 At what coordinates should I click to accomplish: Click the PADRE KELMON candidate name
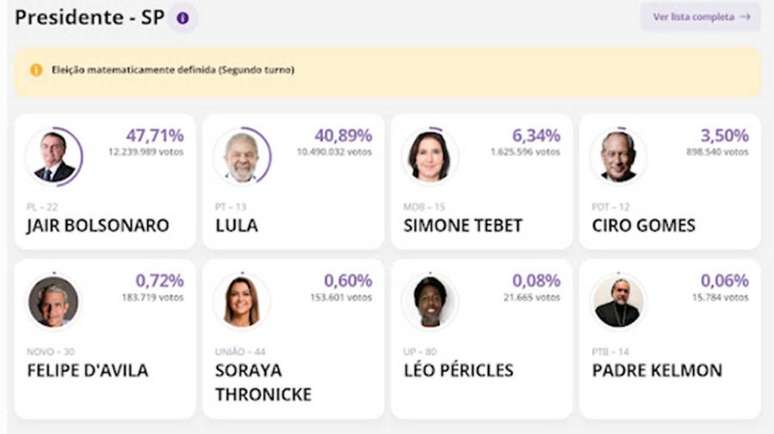(657, 370)
